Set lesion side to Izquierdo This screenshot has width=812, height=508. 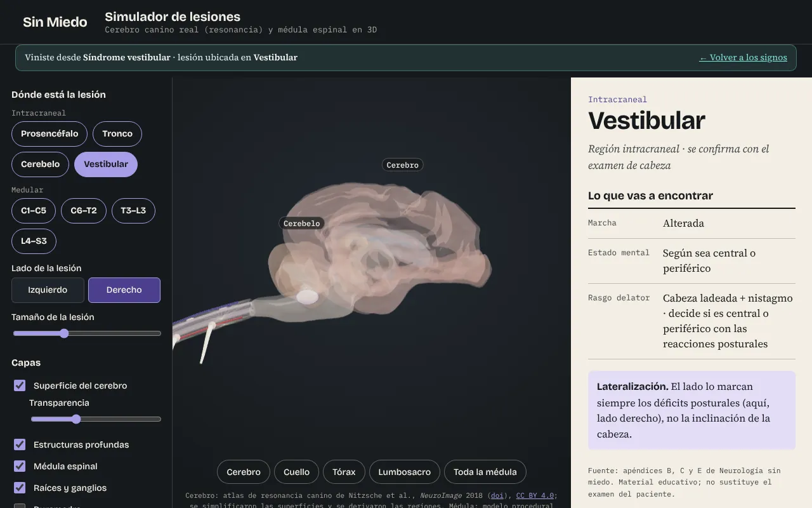point(48,290)
